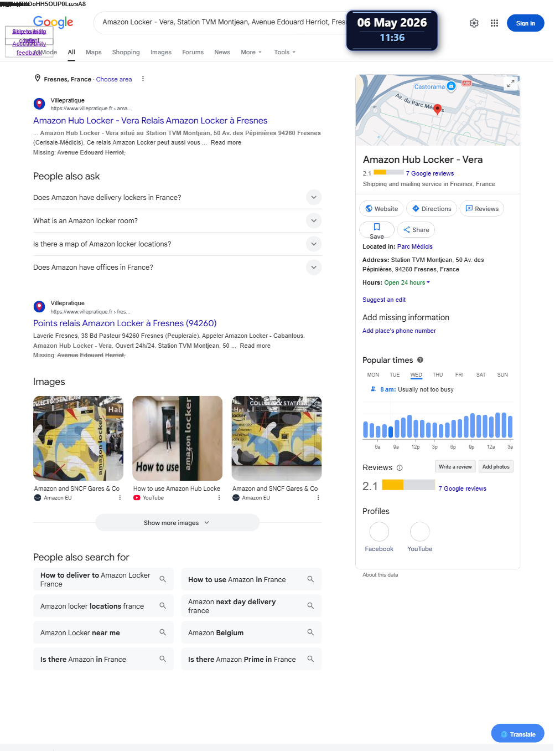
Task: Switch to the Maps tab
Action: pos(94,52)
